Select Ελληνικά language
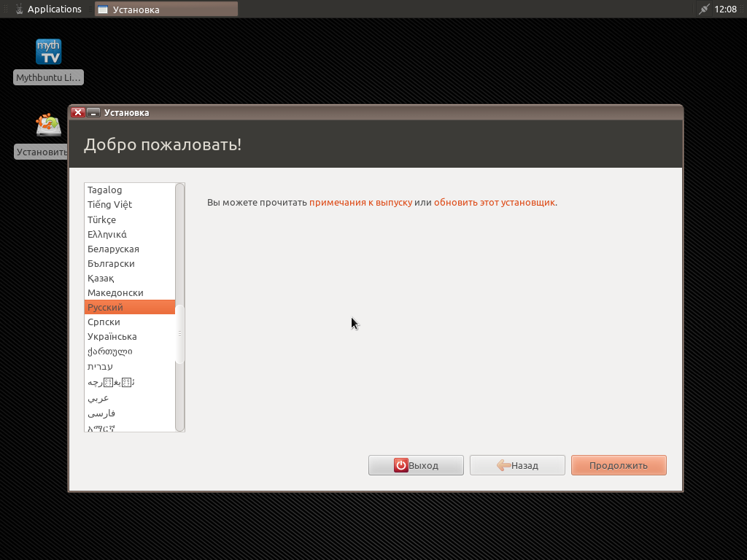The height and width of the screenshot is (560, 747). [107, 234]
